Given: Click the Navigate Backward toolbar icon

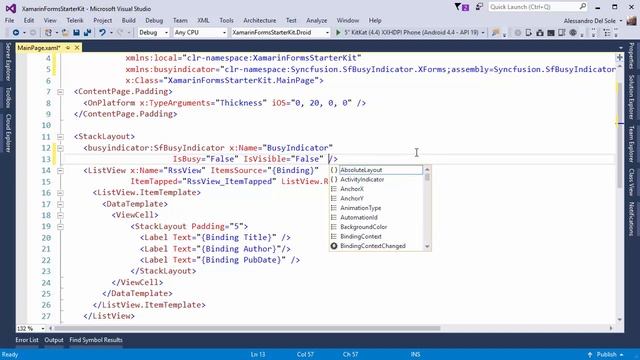Looking at the screenshot, I should [x=16, y=32].
